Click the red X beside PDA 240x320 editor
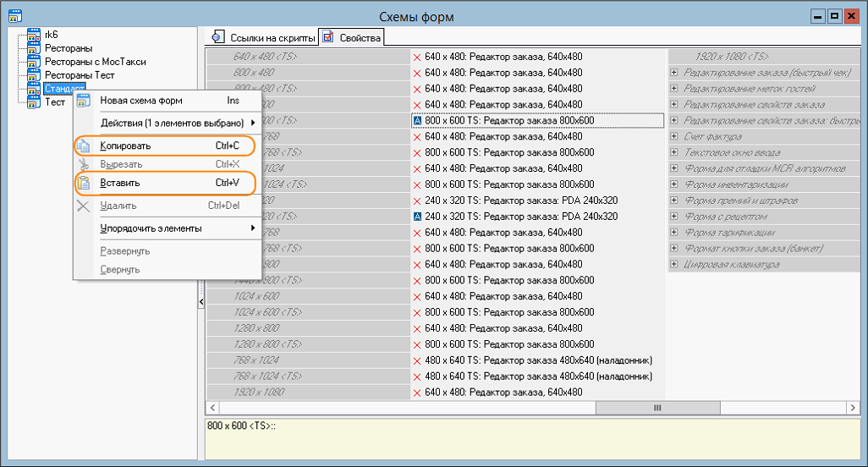 (417, 201)
